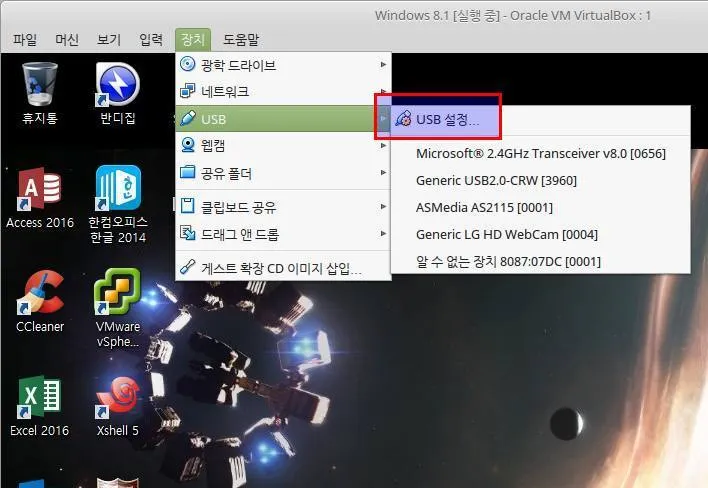Screen dimensions: 708x488
Task: Expand the 드래그 앤 드롭 submenu arrow
Action: (383, 233)
